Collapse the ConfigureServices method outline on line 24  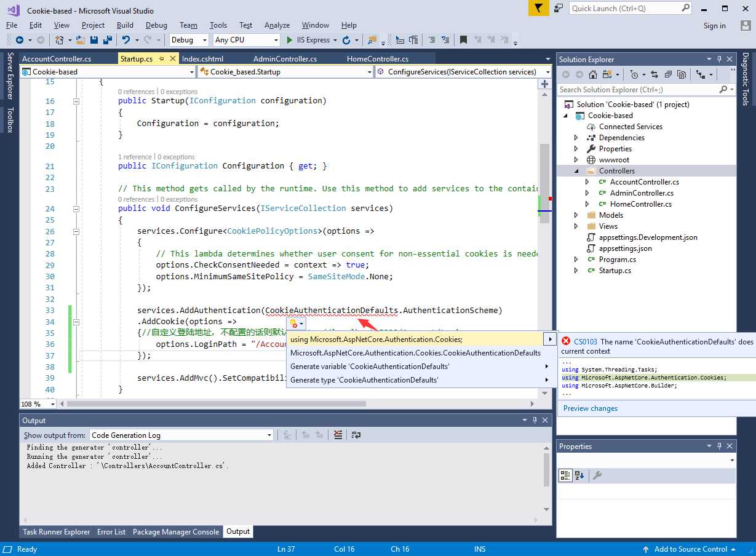[x=76, y=208]
